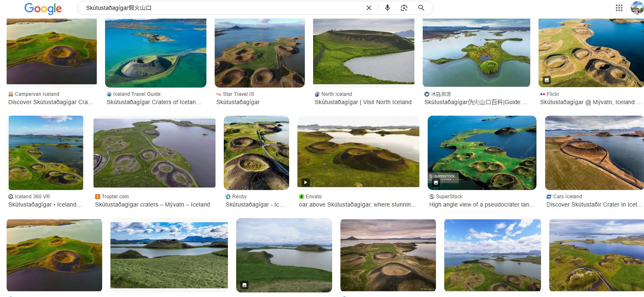Open the Google apps grid

click(x=619, y=8)
